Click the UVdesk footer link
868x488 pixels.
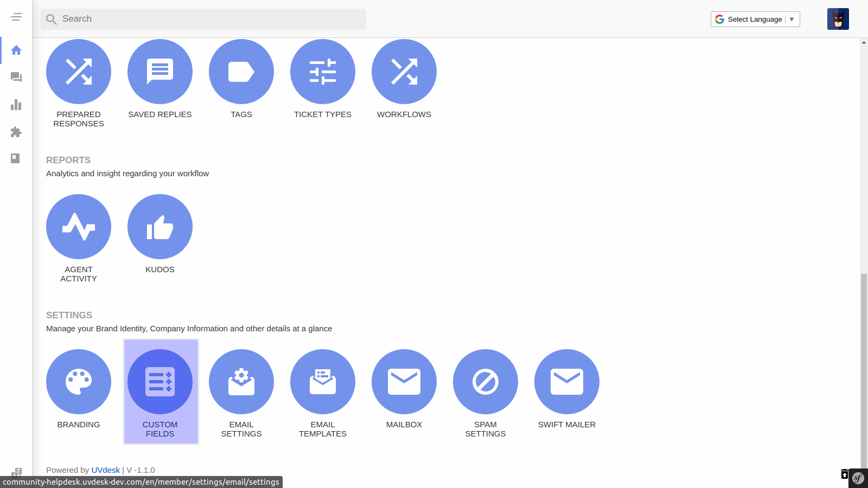tap(106, 470)
